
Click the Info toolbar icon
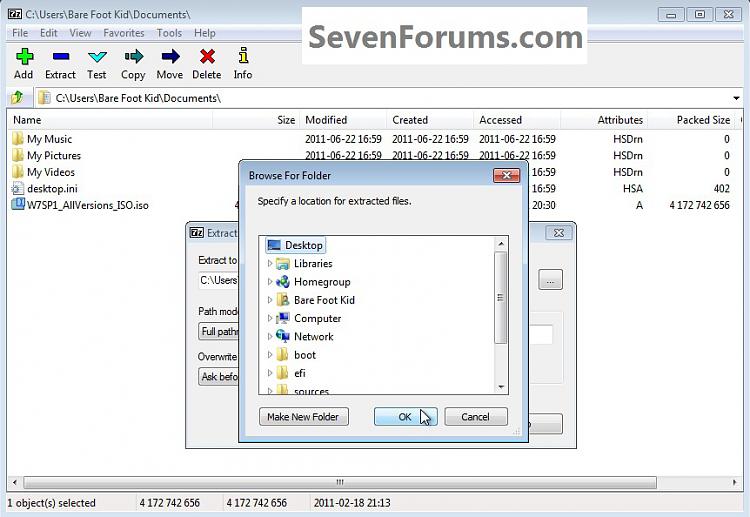coord(243,56)
